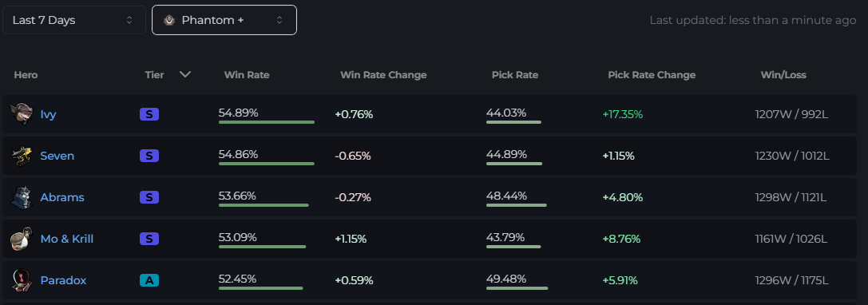Click Ivy's hero portrait icon
Screen dimensions: 868x305
coord(22,113)
